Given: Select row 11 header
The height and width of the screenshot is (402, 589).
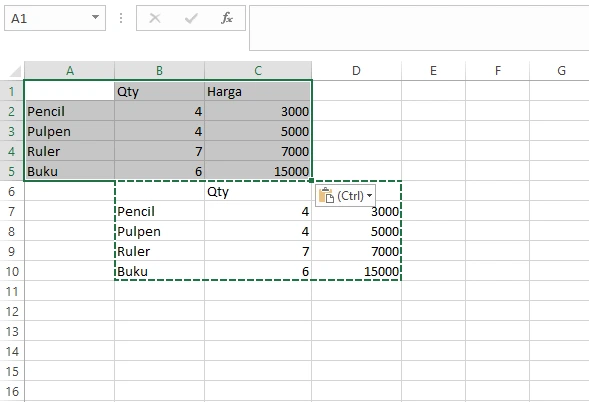Looking at the screenshot, I should (x=12, y=291).
